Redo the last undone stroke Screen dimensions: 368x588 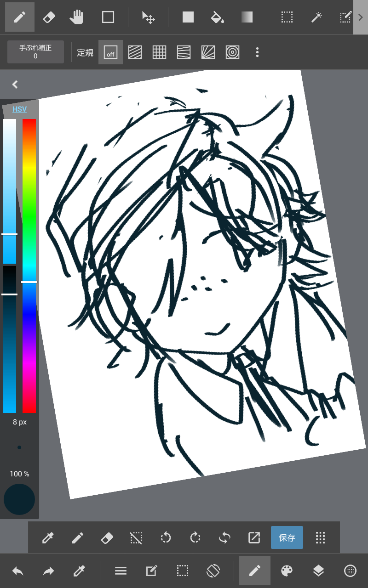coord(48,571)
